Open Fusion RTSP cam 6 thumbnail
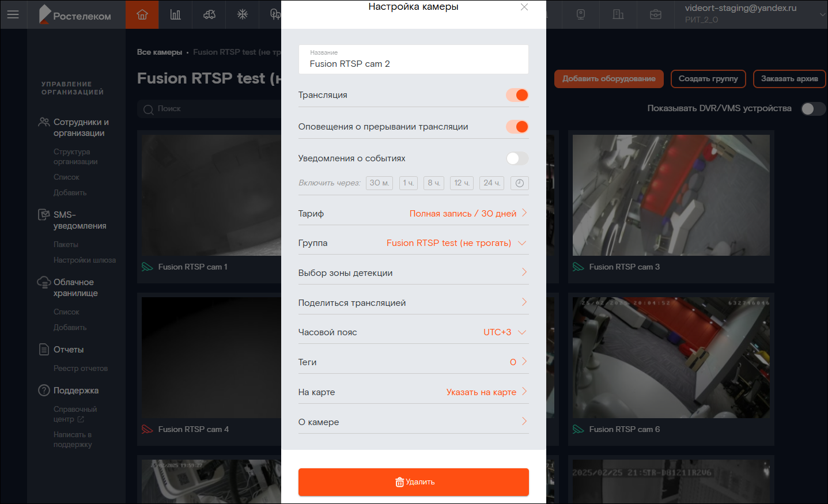This screenshot has height=504, width=828. [x=671, y=358]
